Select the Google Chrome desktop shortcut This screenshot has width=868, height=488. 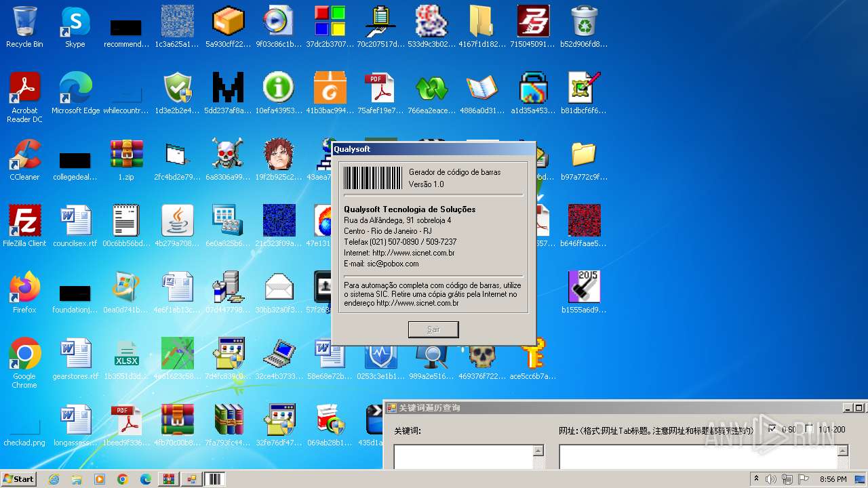pos(24,363)
